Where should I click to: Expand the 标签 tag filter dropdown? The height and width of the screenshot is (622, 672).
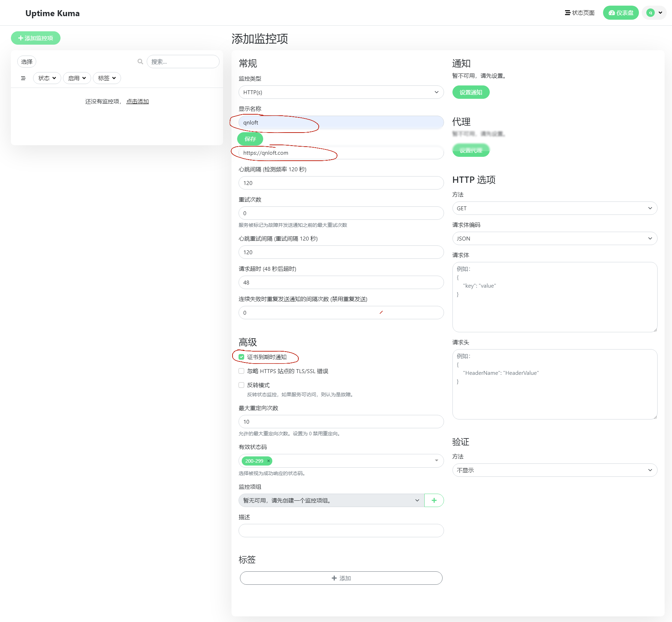[x=107, y=78]
